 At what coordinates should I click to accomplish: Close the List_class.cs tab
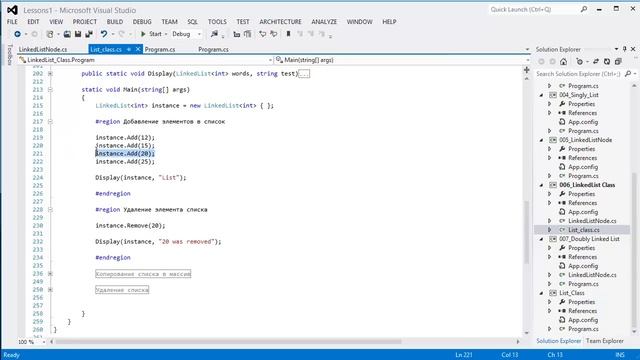click(138, 49)
